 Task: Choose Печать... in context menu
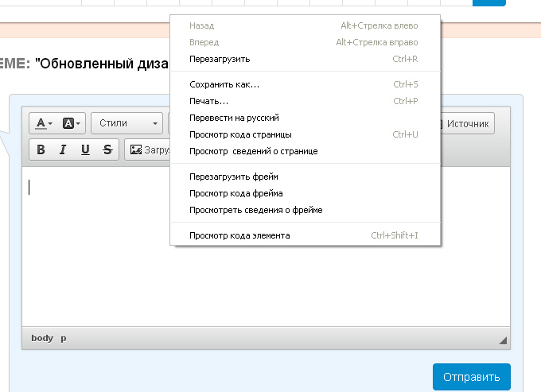coord(208,101)
